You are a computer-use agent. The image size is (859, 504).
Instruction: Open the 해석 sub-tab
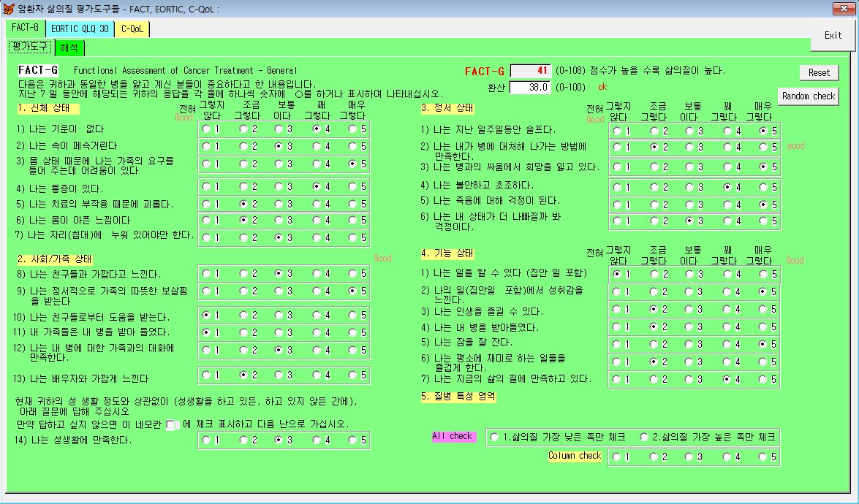coord(69,47)
